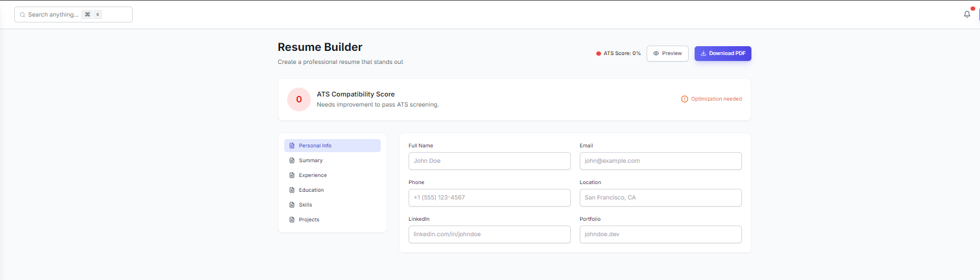The image size is (980, 280).
Task: Click the Full Name input field
Action: coord(490,161)
